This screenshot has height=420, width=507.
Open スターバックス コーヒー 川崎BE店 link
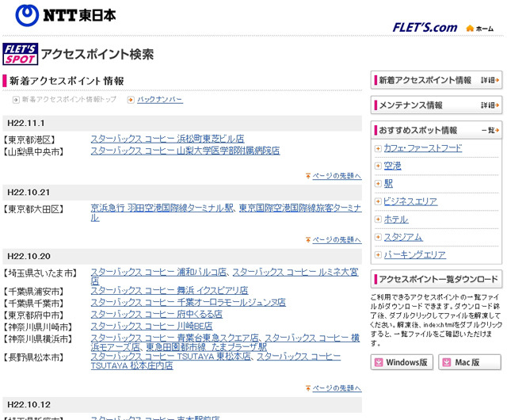[x=151, y=326]
